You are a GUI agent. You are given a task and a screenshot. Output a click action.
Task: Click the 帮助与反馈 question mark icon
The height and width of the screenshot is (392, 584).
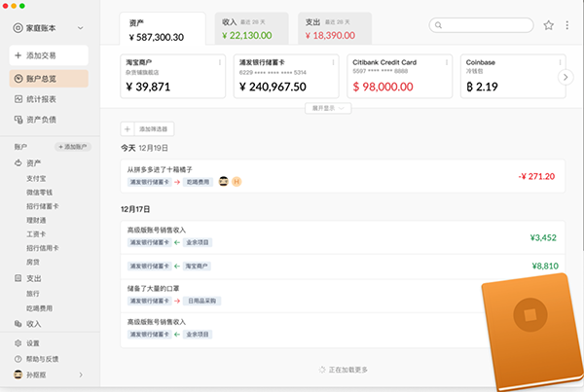tap(18, 359)
